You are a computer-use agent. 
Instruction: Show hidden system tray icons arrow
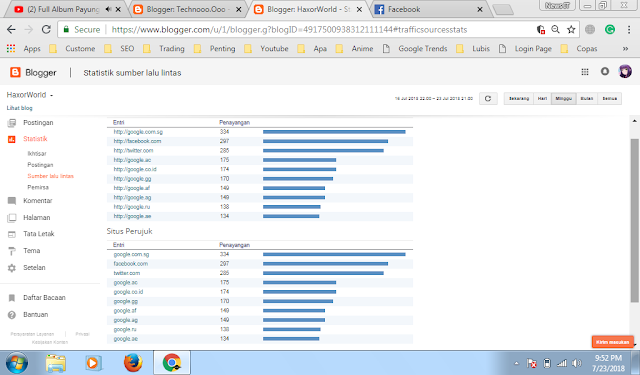point(516,363)
